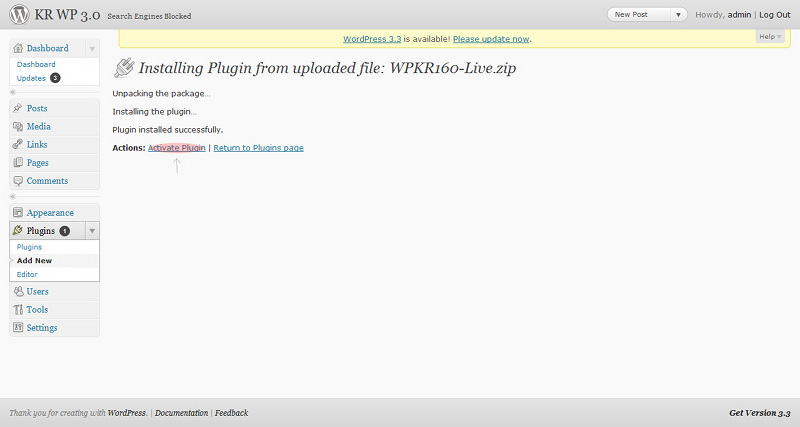Click the Tools icon in sidebar

[x=18, y=310]
